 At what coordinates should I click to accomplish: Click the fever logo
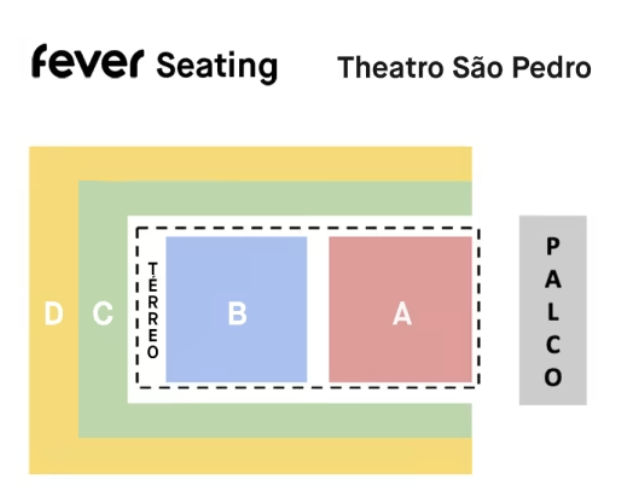[x=88, y=63]
